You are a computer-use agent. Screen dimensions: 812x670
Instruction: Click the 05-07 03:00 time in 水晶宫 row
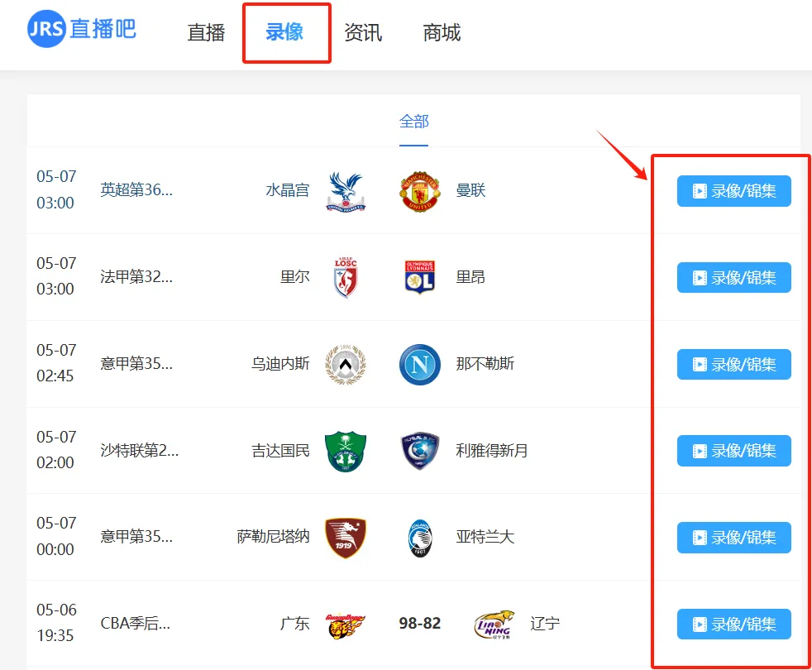tap(56, 189)
